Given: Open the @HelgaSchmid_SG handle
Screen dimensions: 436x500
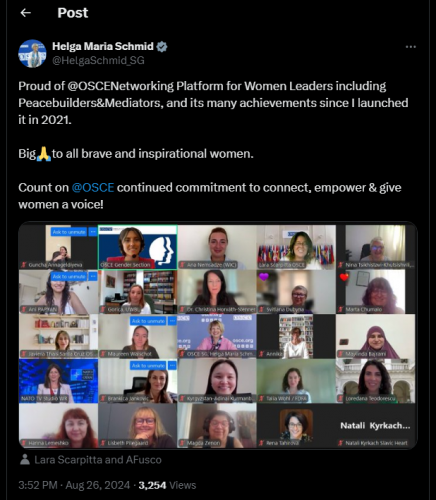Looking at the screenshot, I should point(98,60).
